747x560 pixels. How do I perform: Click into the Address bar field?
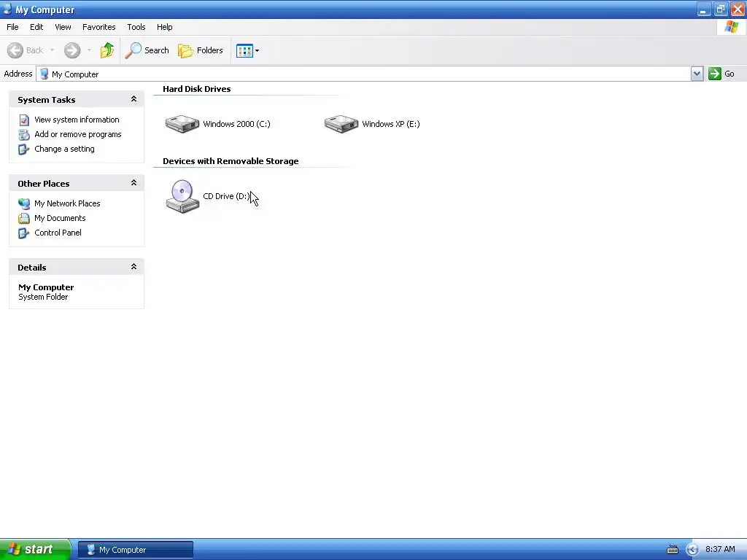(x=363, y=74)
